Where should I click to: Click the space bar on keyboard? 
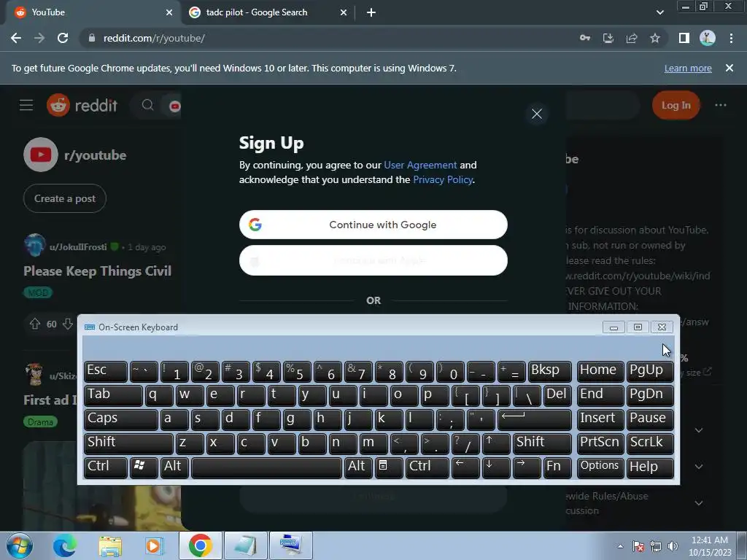point(266,467)
